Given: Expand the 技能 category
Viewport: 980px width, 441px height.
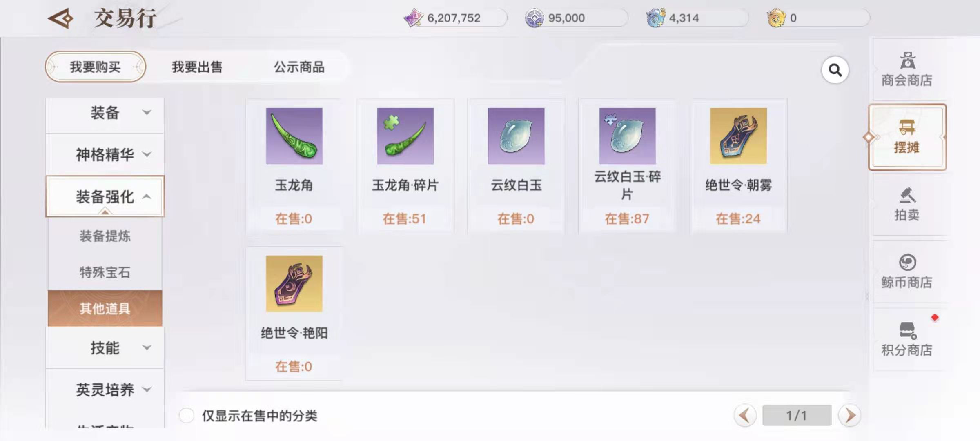Looking at the screenshot, I should (105, 348).
